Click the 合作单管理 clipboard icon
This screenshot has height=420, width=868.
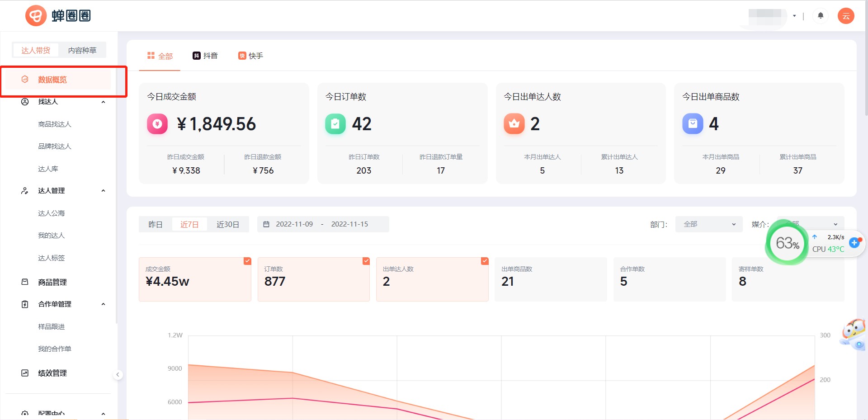tap(25, 304)
